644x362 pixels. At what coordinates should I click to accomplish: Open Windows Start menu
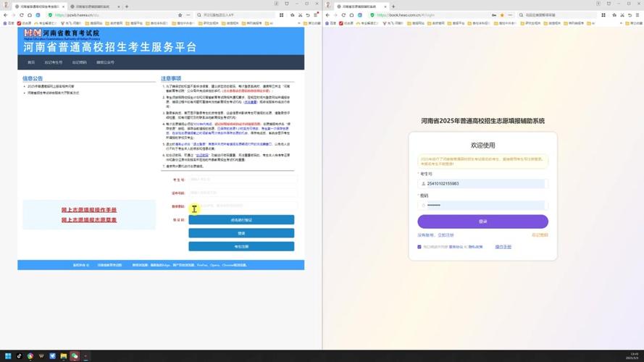pyautogui.click(x=8, y=355)
